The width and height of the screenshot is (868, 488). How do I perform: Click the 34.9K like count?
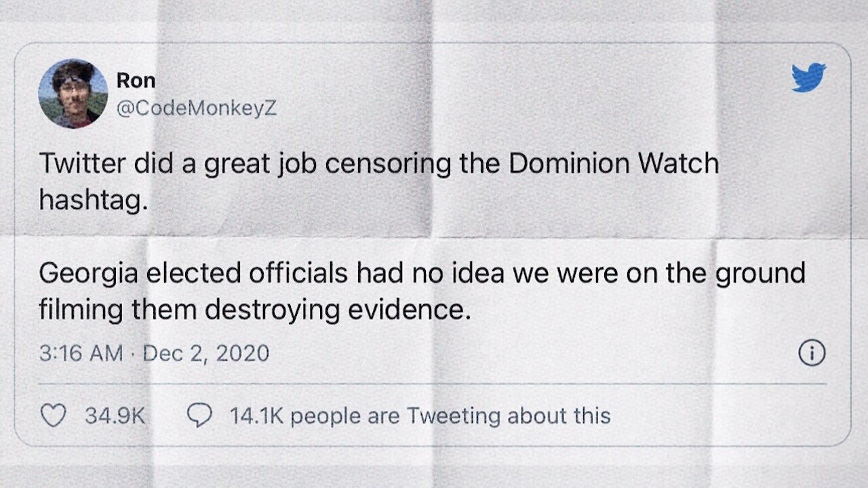coord(115,415)
